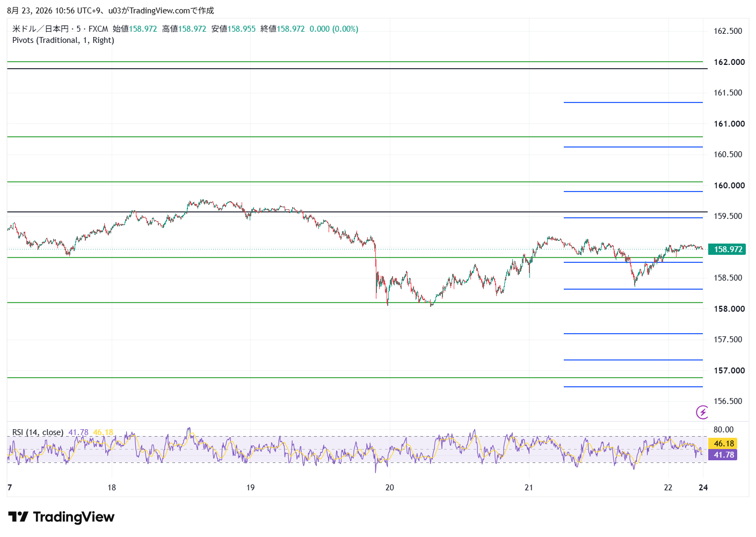Click the 158.500 price axis label
This screenshot has width=756, height=537.
click(728, 278)
